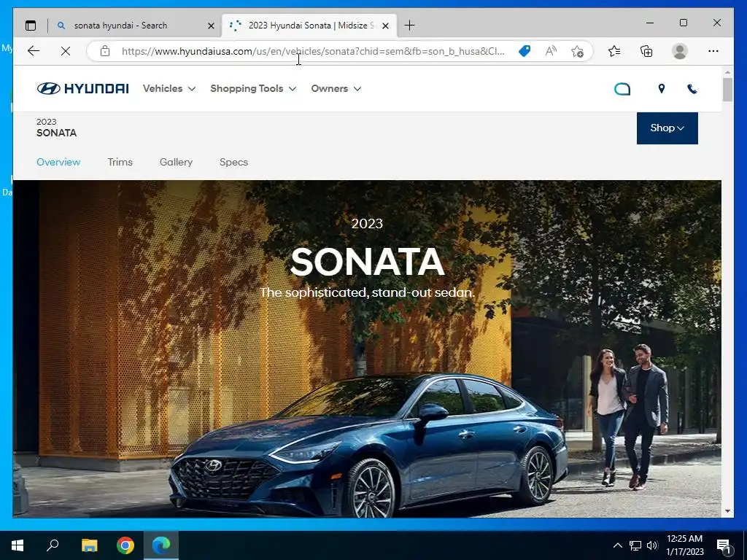Expand the Vehicles dropdown menu
This screenshot has height=560, width=747.
[x=169, y=88]
